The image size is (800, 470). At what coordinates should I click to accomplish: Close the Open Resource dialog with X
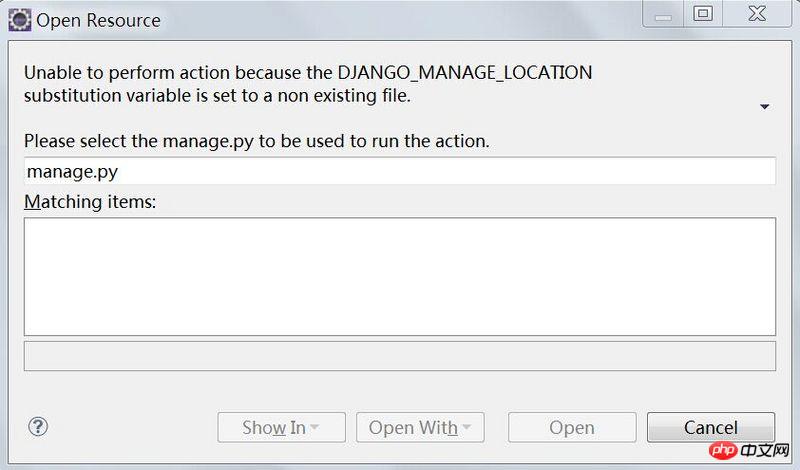(756, 13)
